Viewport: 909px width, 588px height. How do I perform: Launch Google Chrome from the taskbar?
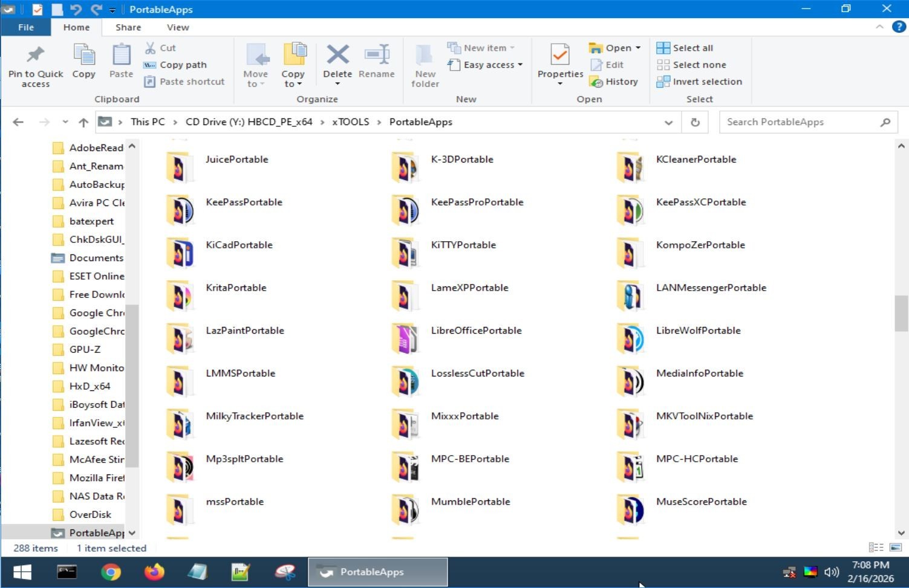(111, 572)
